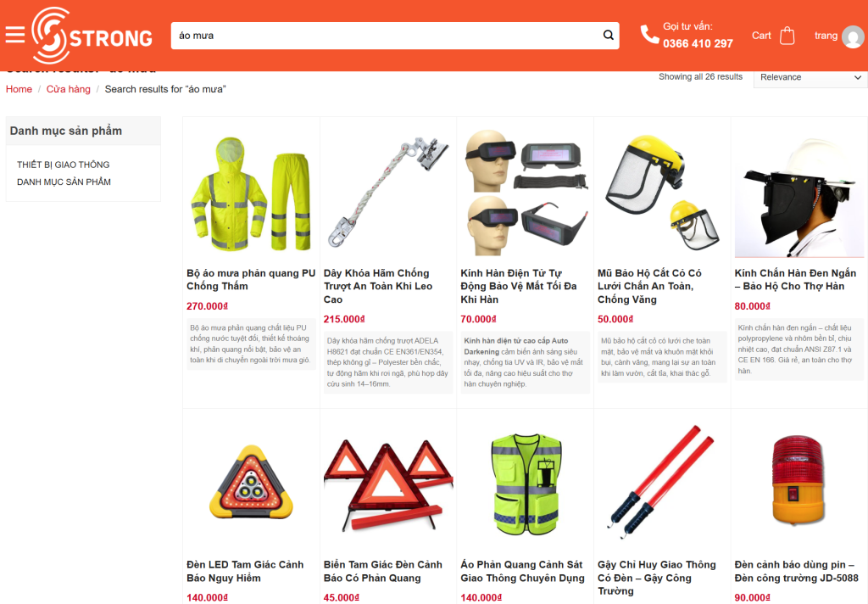Open the shopping bag cart icon
Screen dimensions: 868x604
tap(787, 36)
